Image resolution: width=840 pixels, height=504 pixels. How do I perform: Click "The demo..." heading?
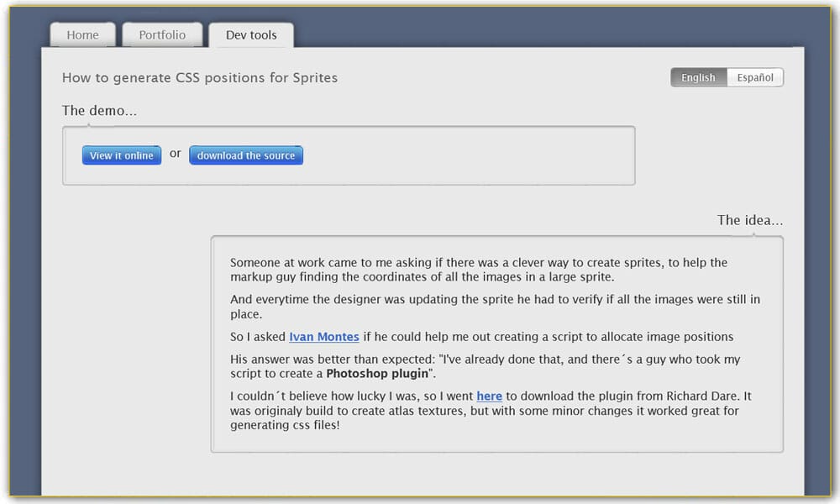[x=99, y=110]
